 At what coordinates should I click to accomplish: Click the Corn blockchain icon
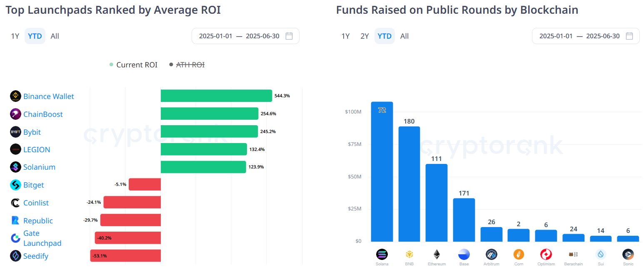point(519,254)
